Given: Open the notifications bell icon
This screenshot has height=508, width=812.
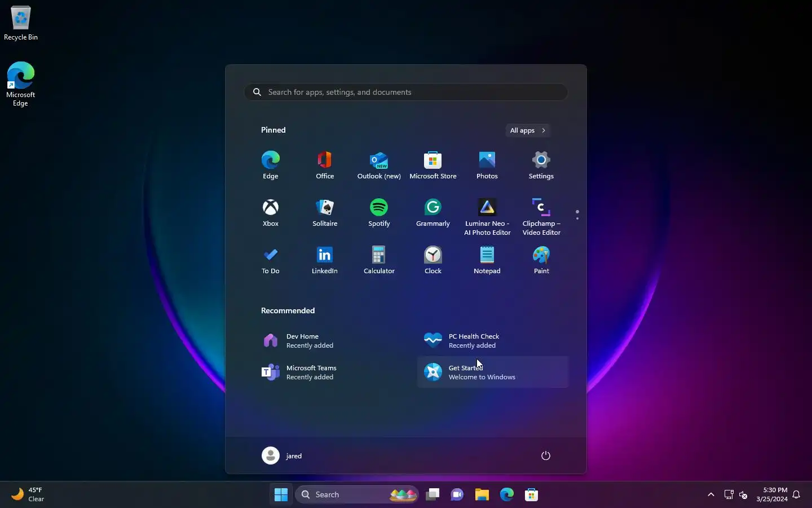Looking at the screenshot, I should coord(797,495).
